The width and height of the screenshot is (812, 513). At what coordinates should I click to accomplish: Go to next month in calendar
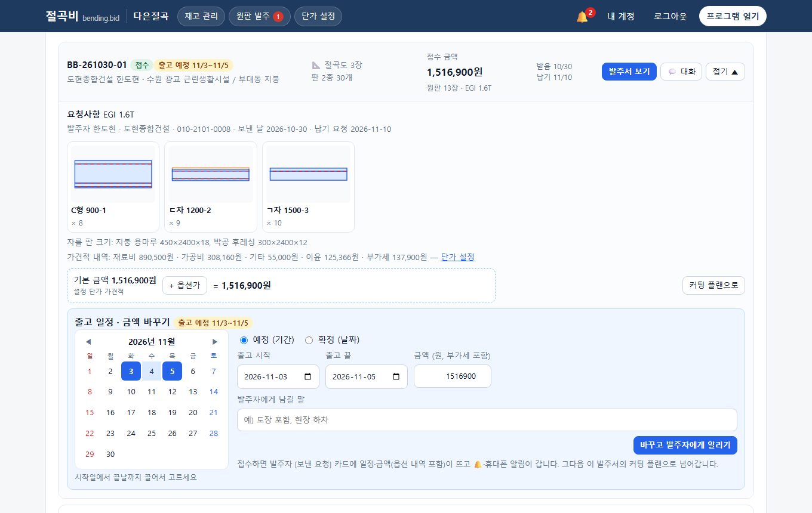tap(216, 342)
